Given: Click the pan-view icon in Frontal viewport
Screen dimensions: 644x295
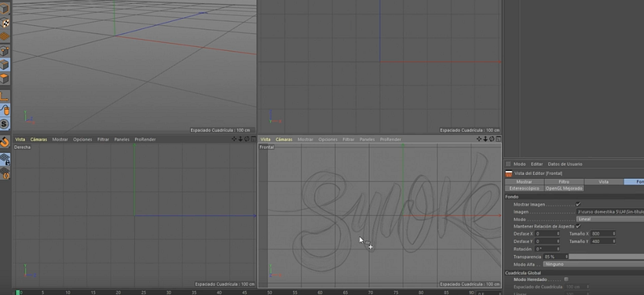Looking at the screenshot, I should click(479, 139).
